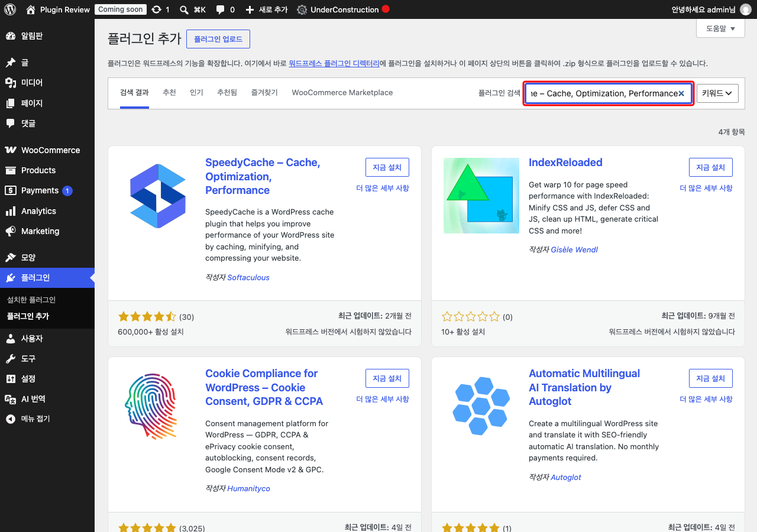
Task: Open Payments in sidebar
Action: pos(47,190)
